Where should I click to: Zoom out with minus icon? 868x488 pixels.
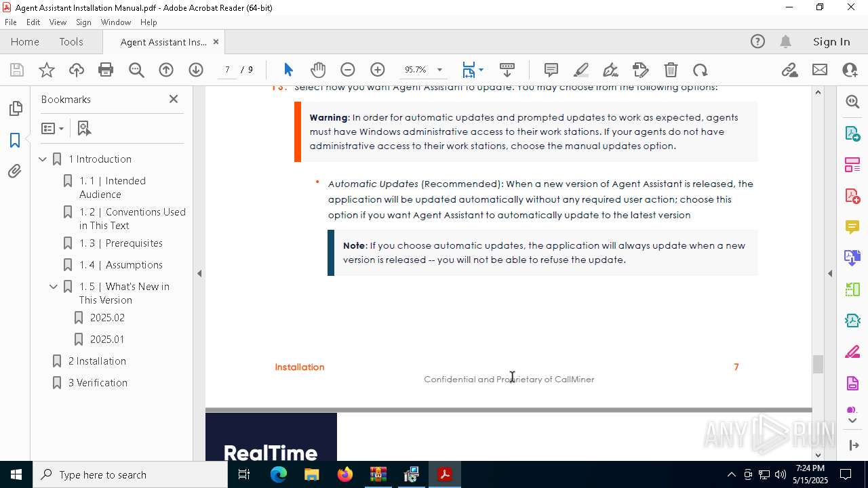348,70
